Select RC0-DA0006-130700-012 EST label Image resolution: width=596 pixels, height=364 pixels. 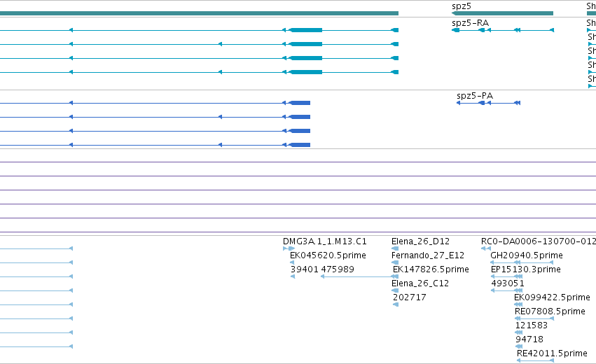pos(539,241)
